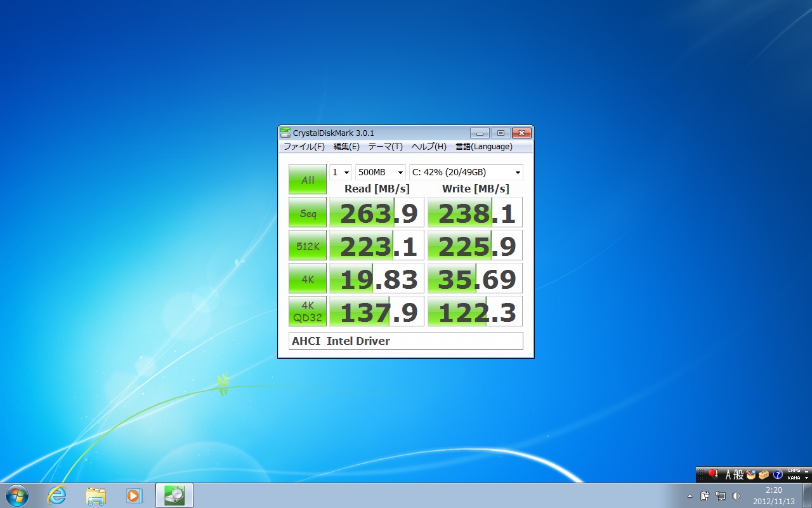
Task: Open the 言語(Language) menu
Action: tap(483, 147)
